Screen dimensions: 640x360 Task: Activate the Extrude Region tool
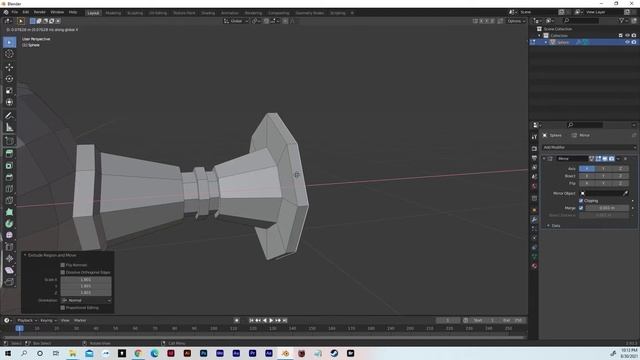pyautogui.click(x=9, y=154)
